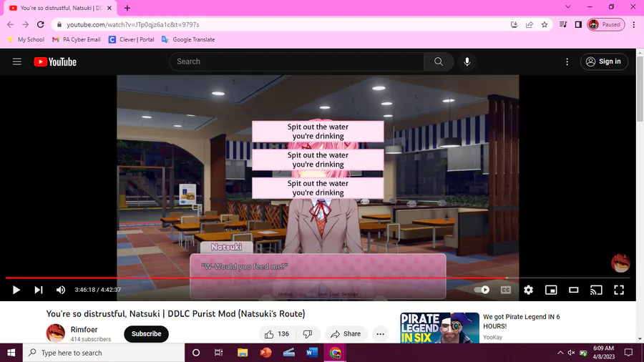Enable miniplayer mode
This screenshot has height=362, width=644.
coord(551,290)
